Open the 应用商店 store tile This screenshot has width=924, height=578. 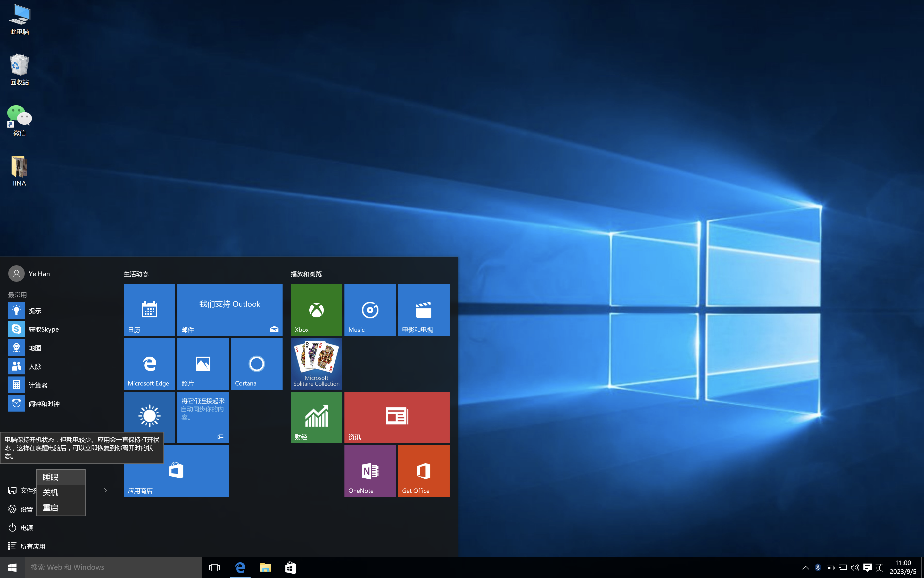click(x=176, y=471)
